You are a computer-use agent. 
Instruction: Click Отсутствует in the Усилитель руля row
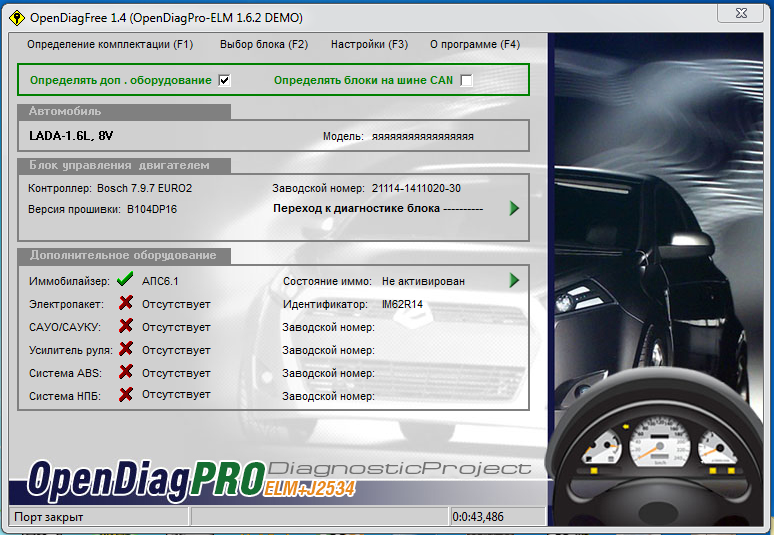(x=176, y=350)
